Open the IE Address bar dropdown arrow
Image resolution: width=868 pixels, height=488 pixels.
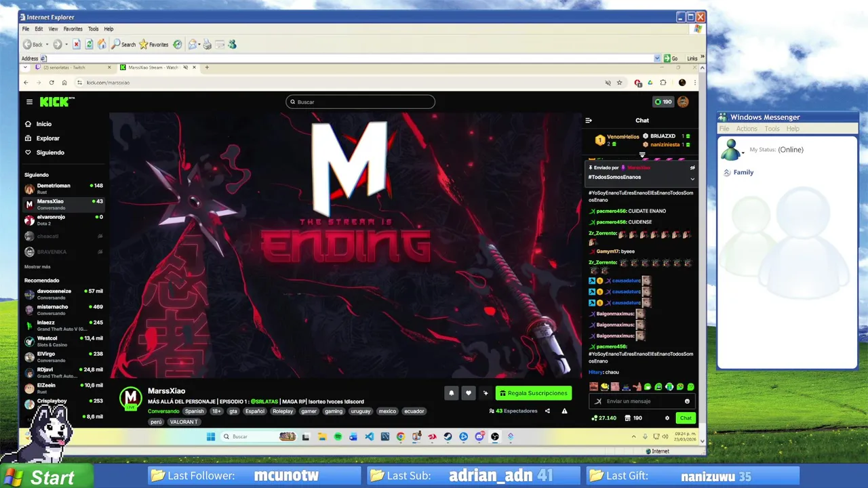(657, 58)
